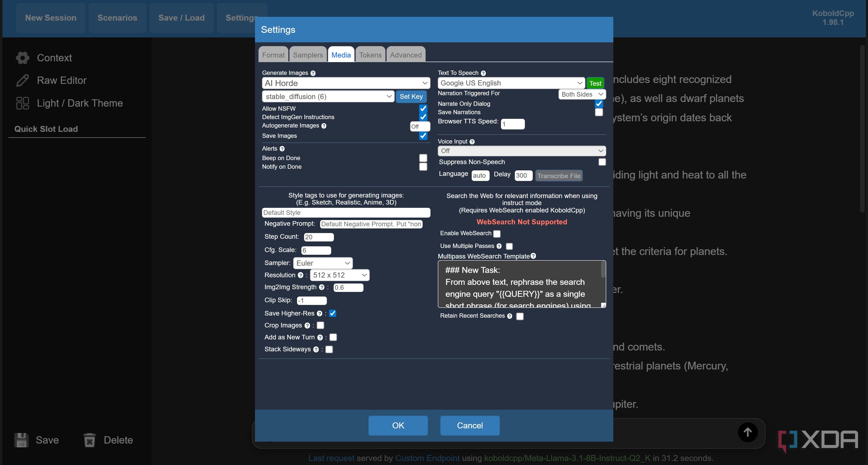Expand the Euler sampler dropdown
868x465 pixels.
point(323,263)
